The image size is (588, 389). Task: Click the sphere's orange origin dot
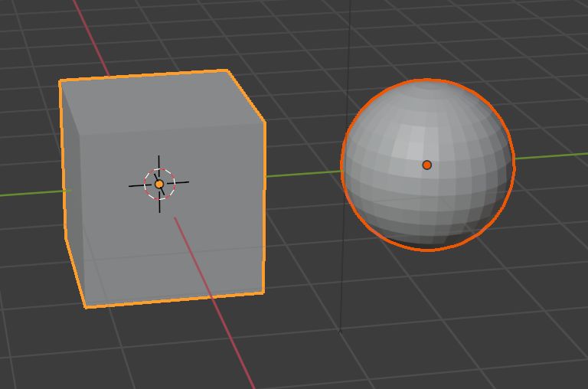point(426,165)
